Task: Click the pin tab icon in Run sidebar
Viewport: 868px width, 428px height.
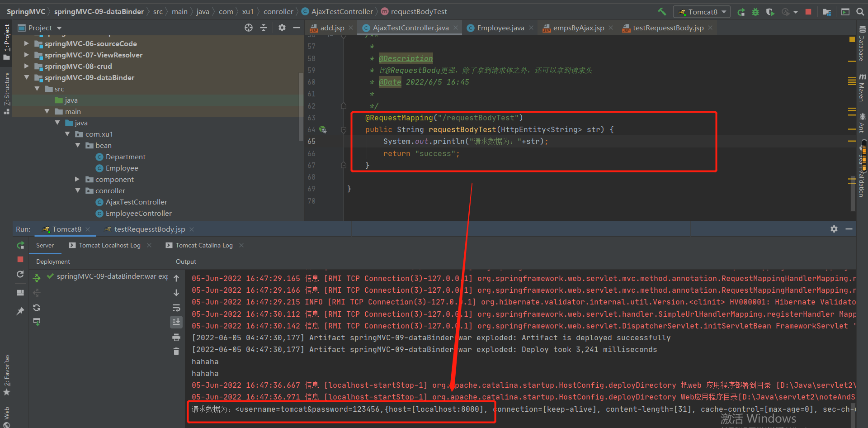Action: click(x=20, y=311)
